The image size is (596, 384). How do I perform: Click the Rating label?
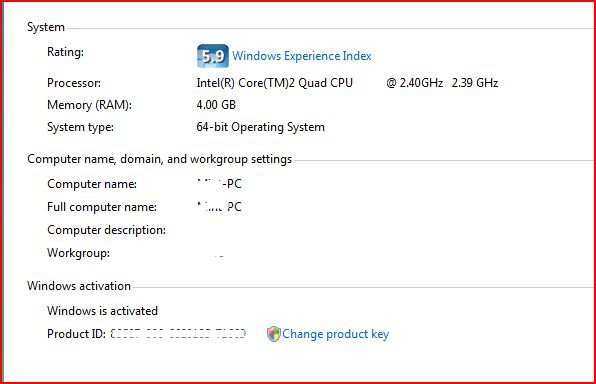coord(65,52)
